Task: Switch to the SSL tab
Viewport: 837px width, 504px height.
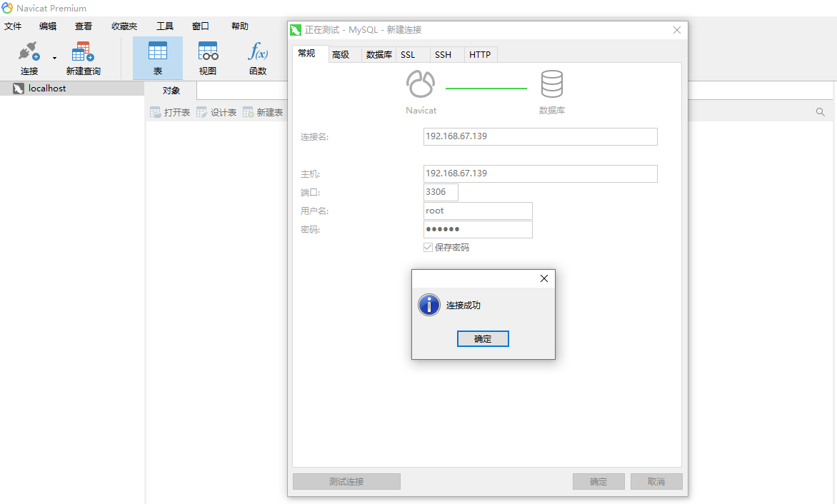Action: coord(413,54)
